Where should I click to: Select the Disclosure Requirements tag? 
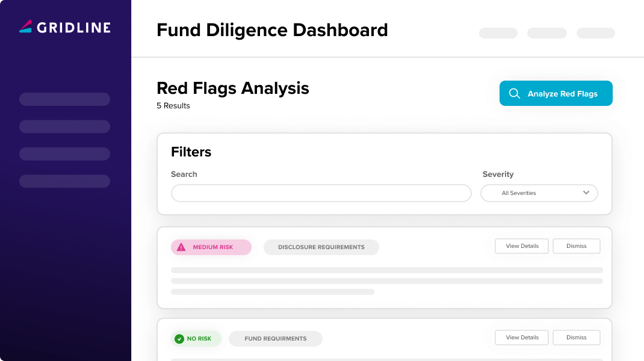(x=321, y=247)
